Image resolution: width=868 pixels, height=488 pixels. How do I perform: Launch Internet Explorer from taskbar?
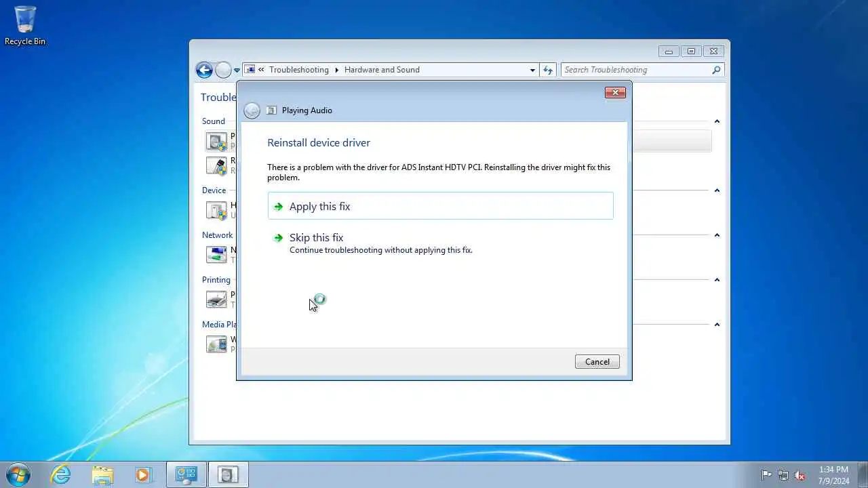(61, 474)
